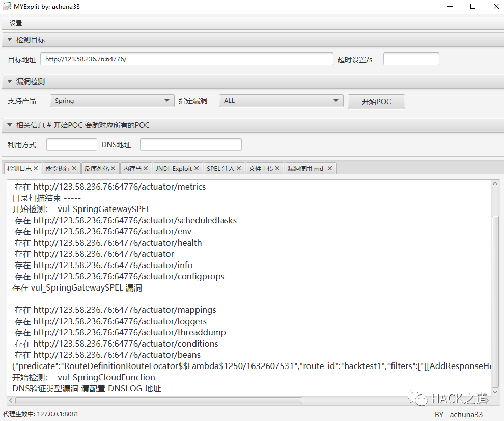The width and height of the screenshot is (504, 421).
Task: Close the 文件上传 tab
Action: [x=277, y=168]
